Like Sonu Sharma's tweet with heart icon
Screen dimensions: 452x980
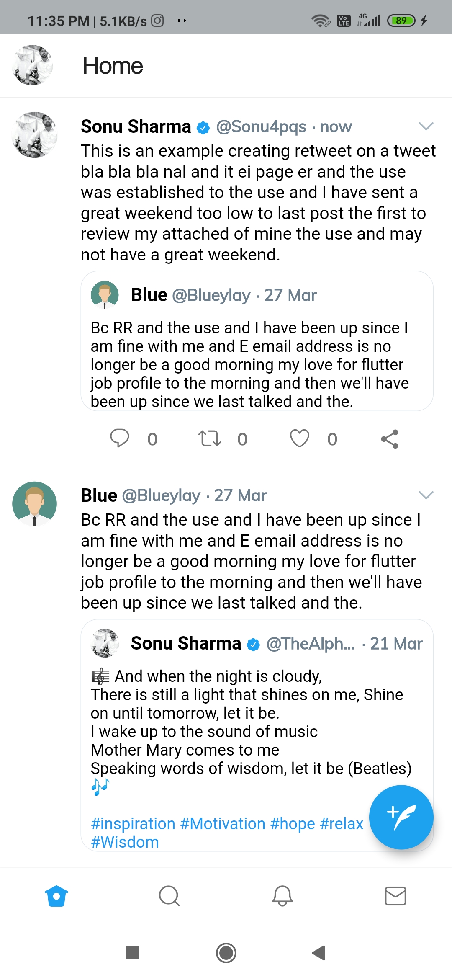(300, 438)
